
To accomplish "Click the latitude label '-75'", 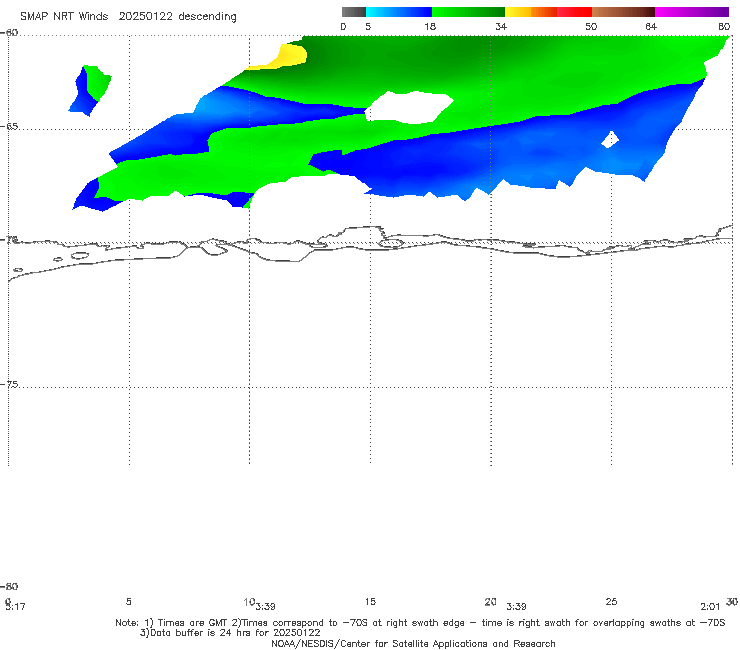I will point(9,384).
